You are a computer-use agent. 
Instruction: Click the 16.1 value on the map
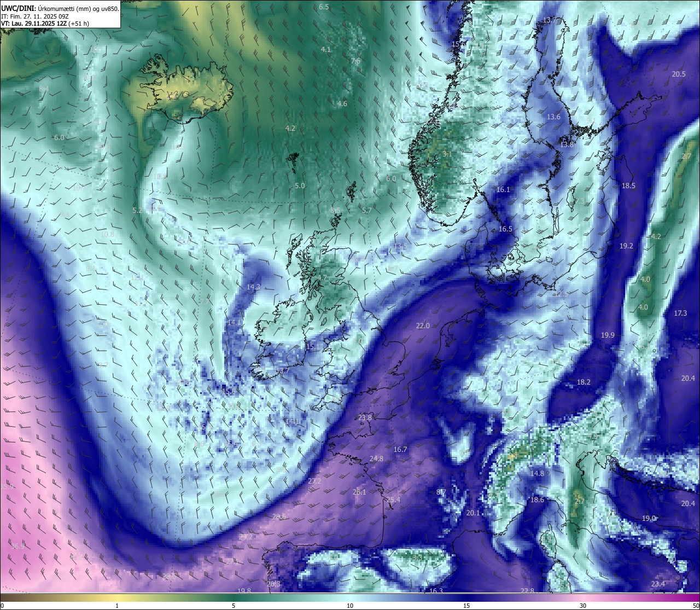pos(503,189)
